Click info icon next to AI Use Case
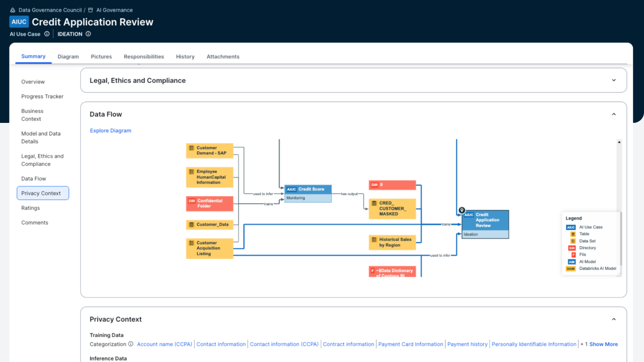 tap(47, 34)
